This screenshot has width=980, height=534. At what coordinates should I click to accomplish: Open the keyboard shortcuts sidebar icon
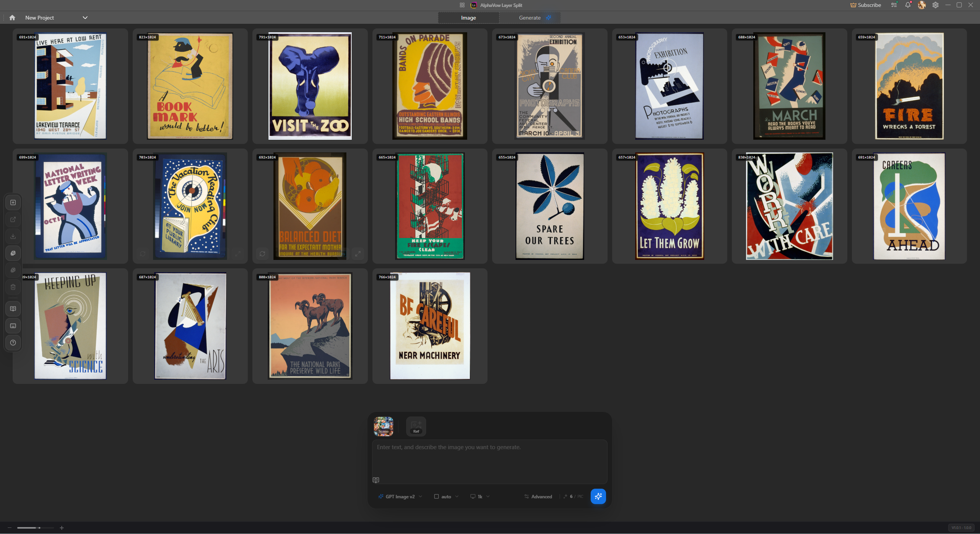click(x=13, y=326)
